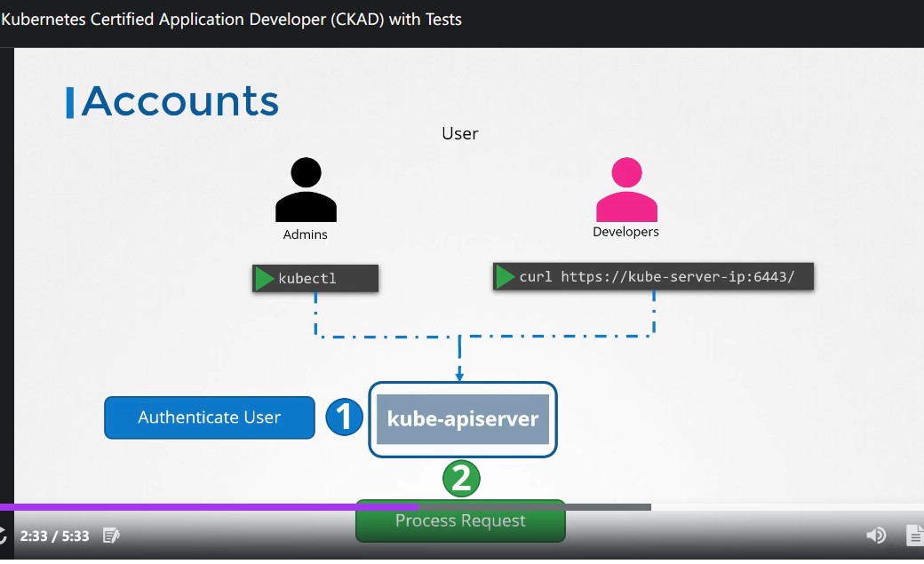The height and width of the screenshot is (564, 924).
Task: Click the Admins label
Action: 306,234
